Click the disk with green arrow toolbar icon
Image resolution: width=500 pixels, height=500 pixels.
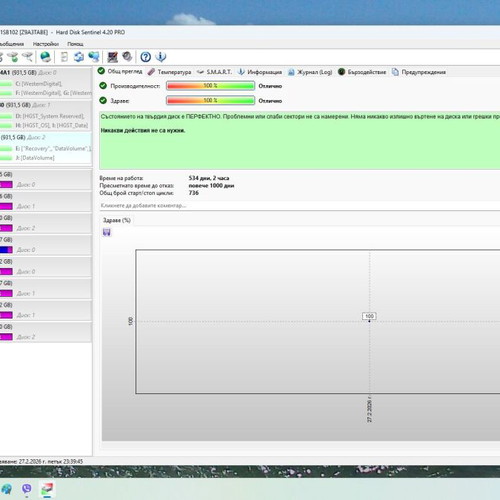click(x=14, y=57)
